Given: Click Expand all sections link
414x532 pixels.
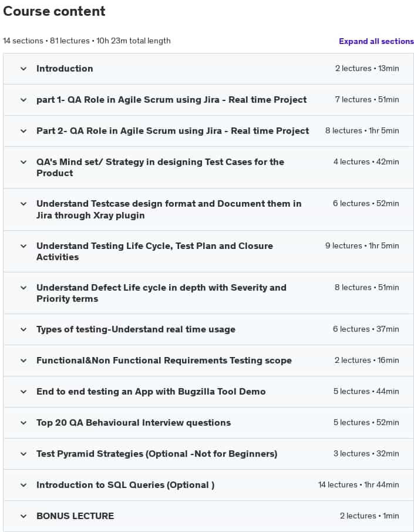Looking at the screenshot, I should pyautogui.click(x=376, y=41).
